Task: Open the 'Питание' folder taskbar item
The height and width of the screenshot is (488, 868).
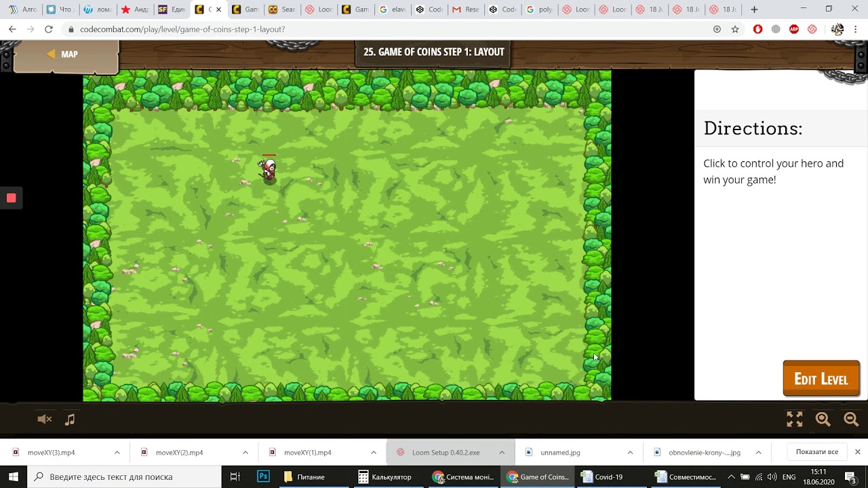Action: click(314, 476)
